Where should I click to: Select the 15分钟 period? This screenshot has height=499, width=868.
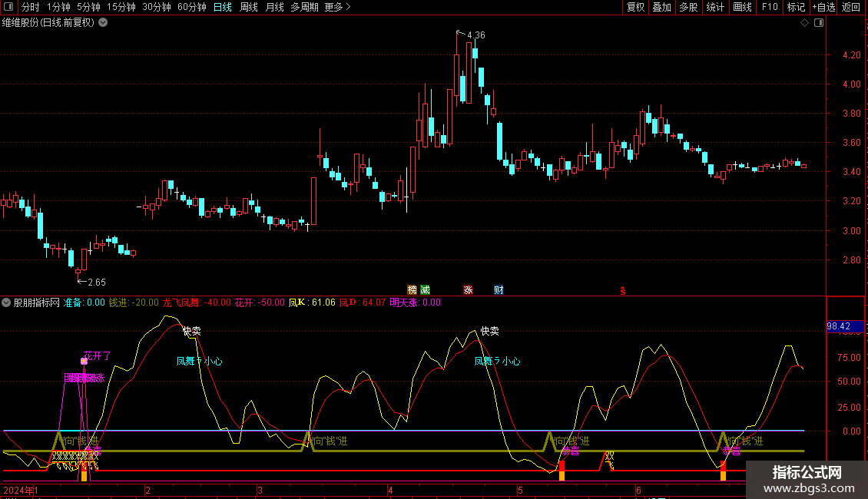point(121,7)
